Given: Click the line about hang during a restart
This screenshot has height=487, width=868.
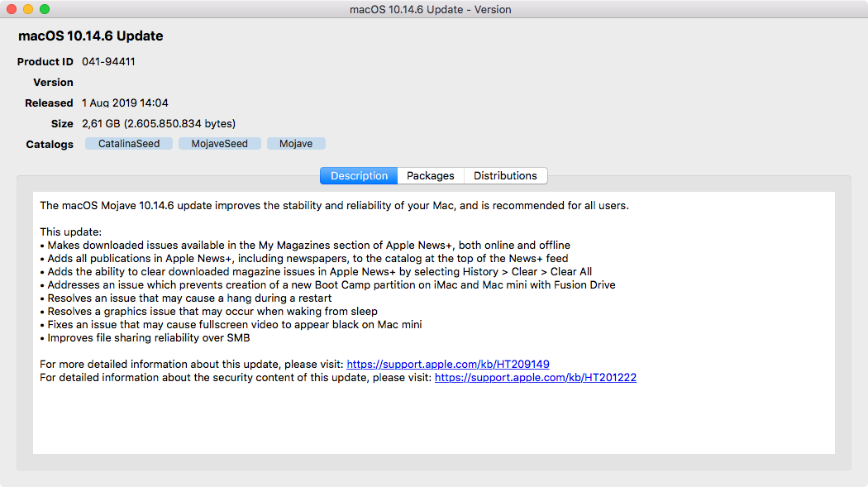Looking at the screenshot, I should 186,298.
